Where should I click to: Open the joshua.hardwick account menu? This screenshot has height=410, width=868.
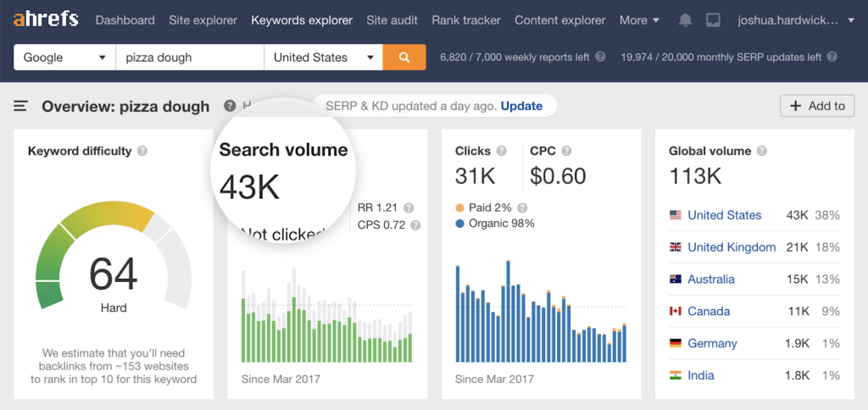[x=798, y=20]
